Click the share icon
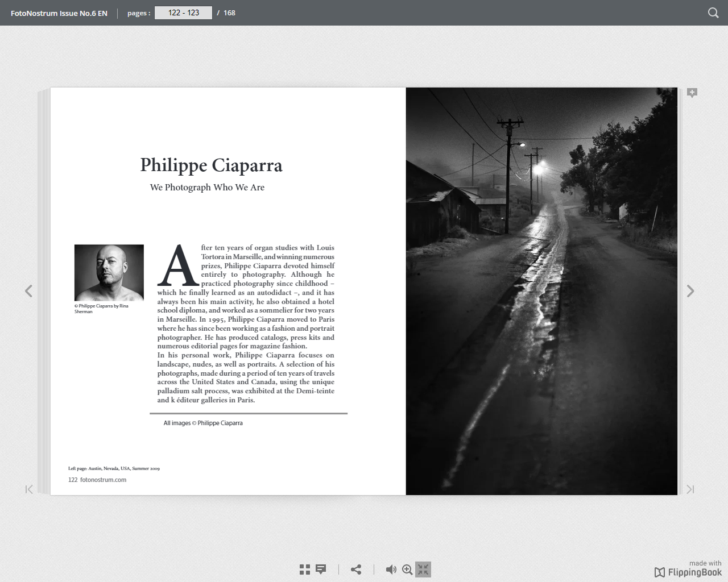The height and width of the screenshot is (582, 728). coord(356,569)
